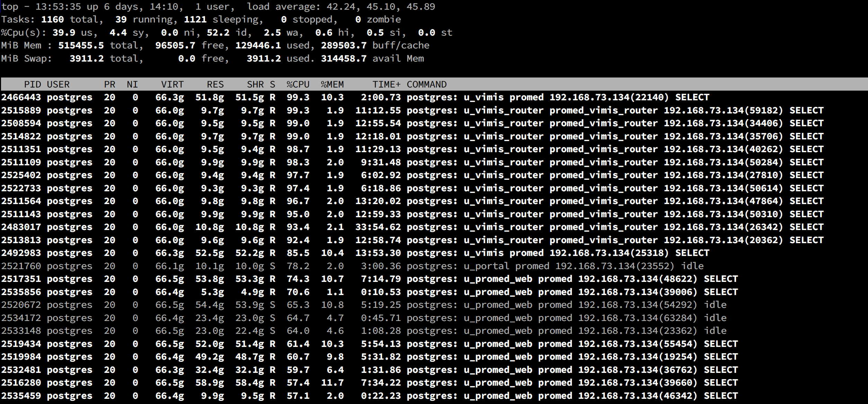Click the %MEM column header
The height and width of the screenshot is (404, 868).
point(332,84)
